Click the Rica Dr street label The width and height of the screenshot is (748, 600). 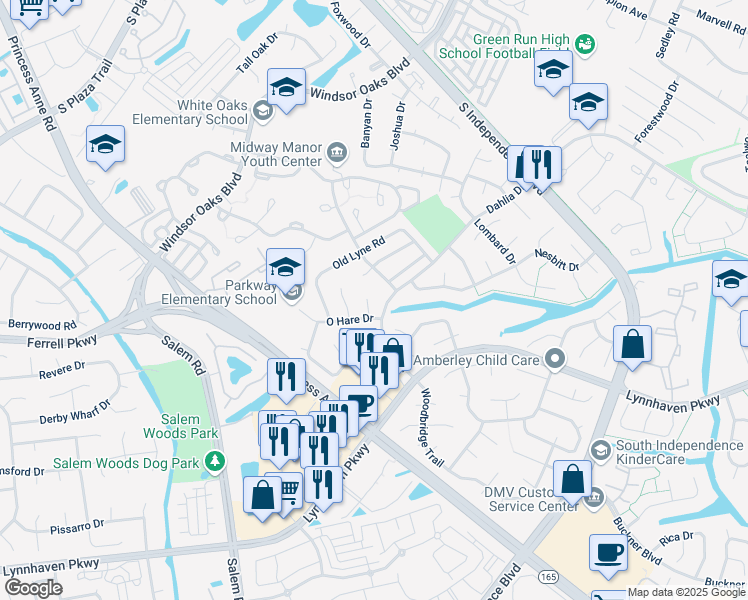click(676, 539)
